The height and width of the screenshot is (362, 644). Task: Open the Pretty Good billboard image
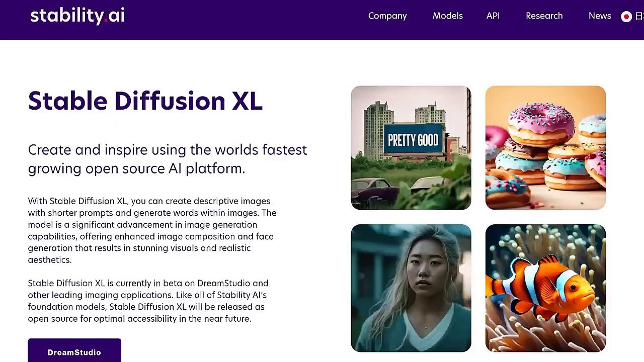pos(411,148)
